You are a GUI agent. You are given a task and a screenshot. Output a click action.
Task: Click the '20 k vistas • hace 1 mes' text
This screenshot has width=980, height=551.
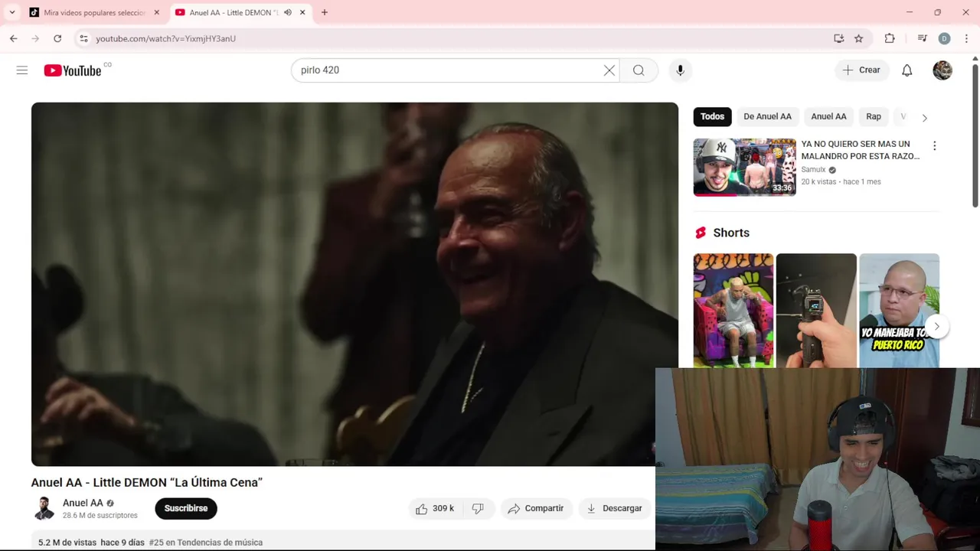tap(841, 182)
